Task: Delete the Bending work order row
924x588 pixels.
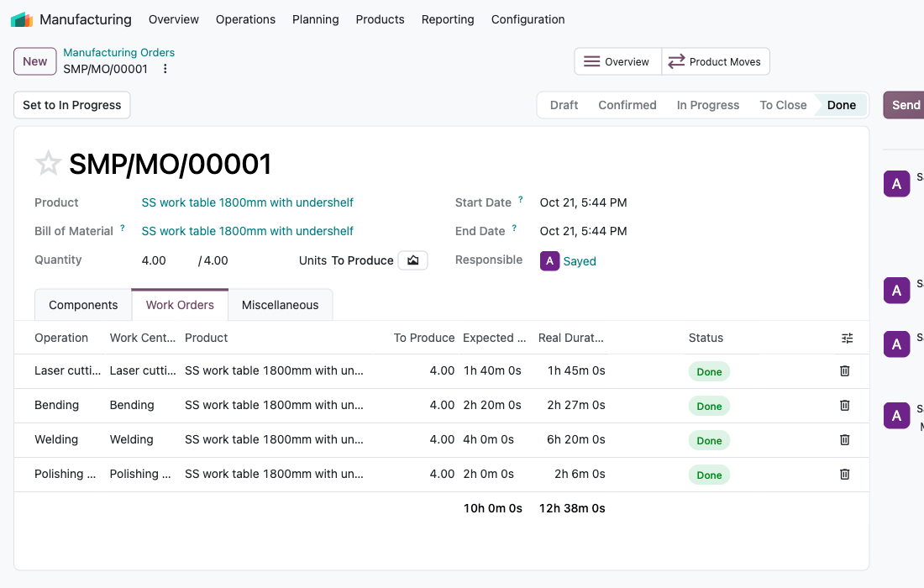Action: (844, 406)
